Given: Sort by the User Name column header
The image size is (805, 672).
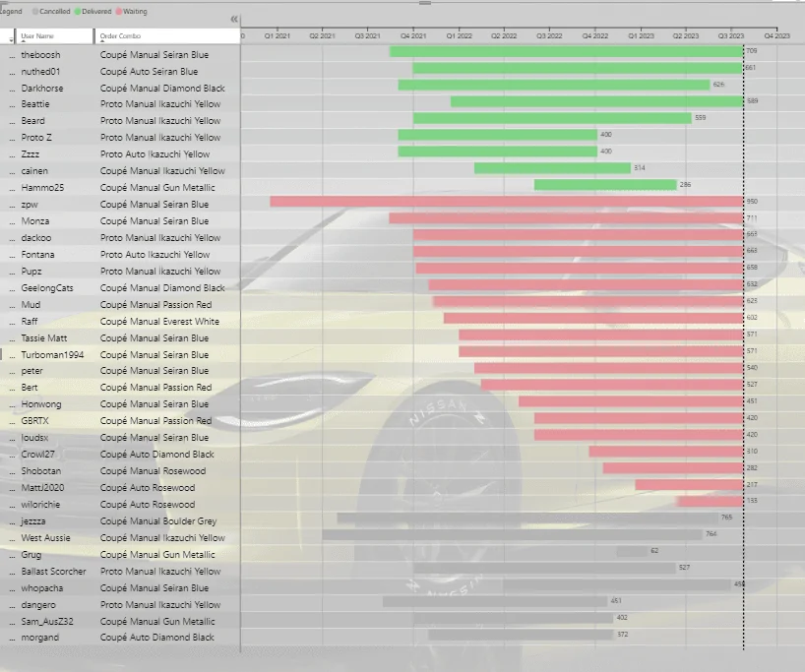Looking at the screenshot, I should pyautogui.click(x=37, y=36).
